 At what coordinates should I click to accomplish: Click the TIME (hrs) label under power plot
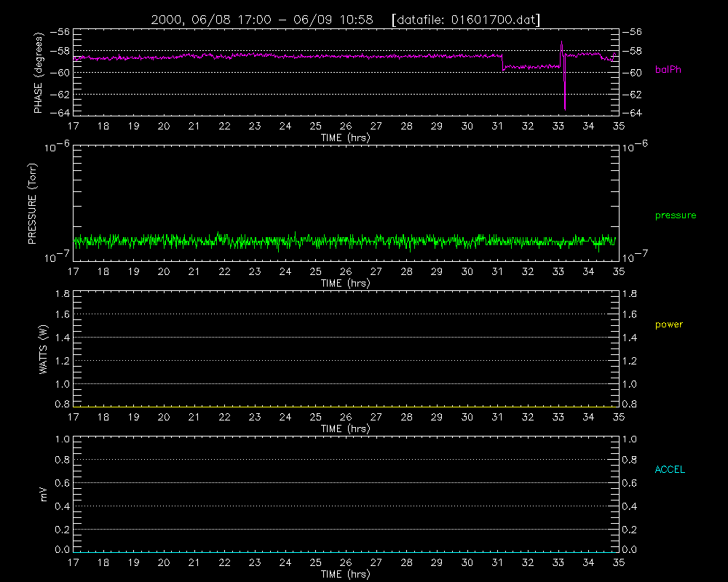tap(345, 428)
